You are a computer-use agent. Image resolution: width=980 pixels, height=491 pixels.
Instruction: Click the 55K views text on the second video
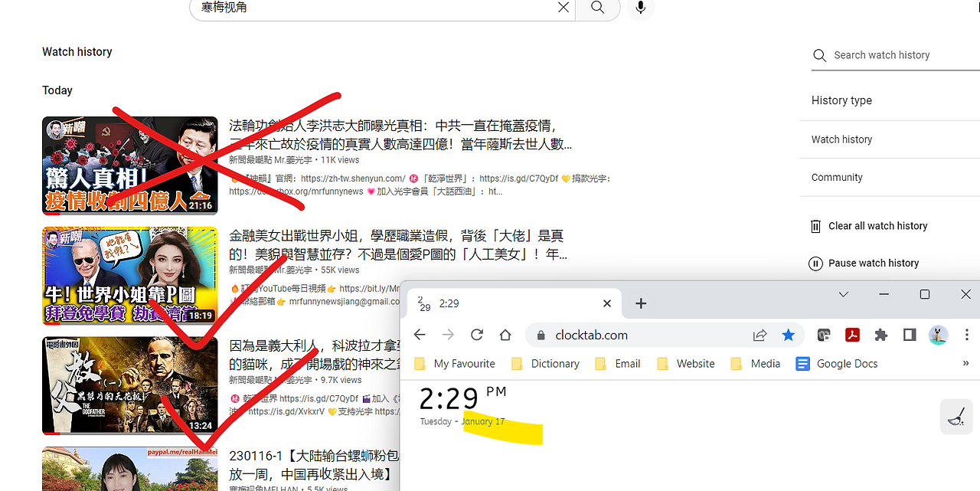(x=340, y=270)
